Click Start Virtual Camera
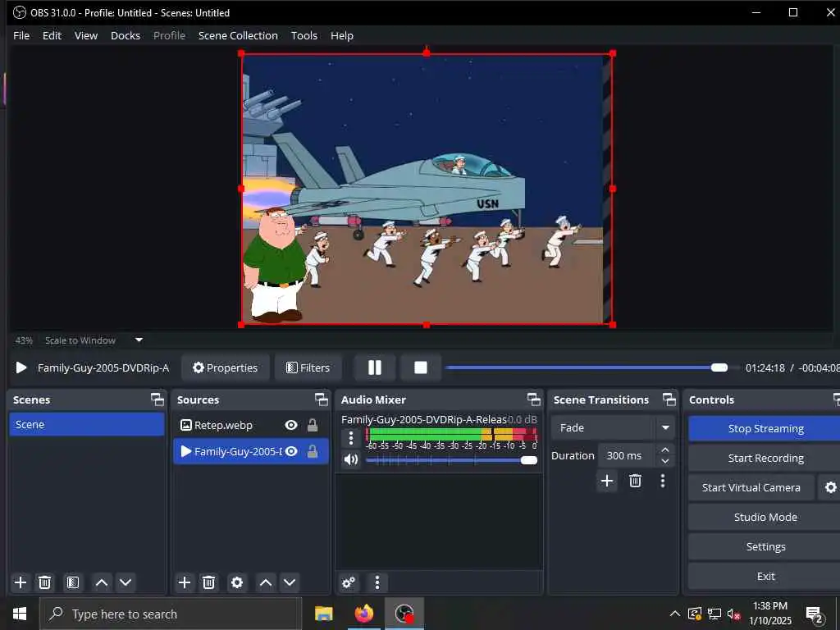This screenshot has height=630, width=840. pyautogui.click(x=751, y=487)
